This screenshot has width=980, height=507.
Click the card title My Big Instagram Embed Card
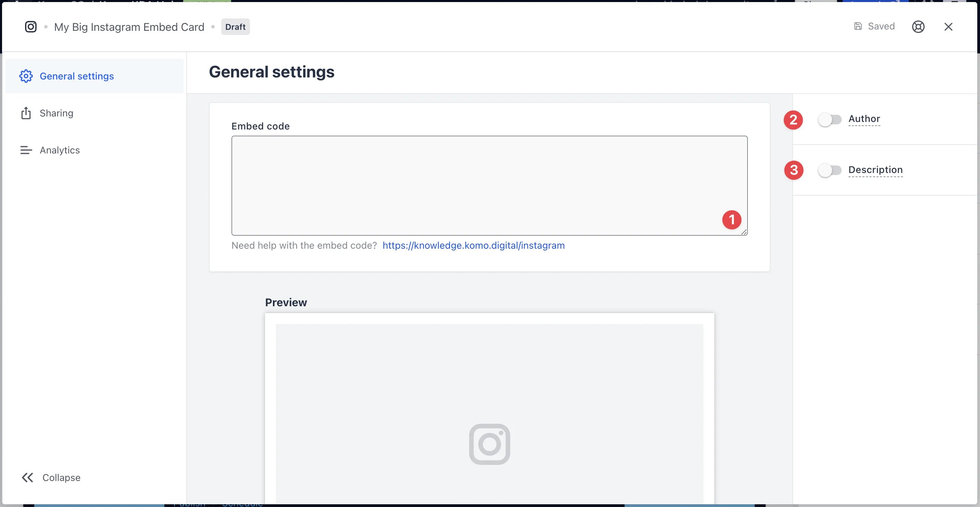(x=129, y=27)
